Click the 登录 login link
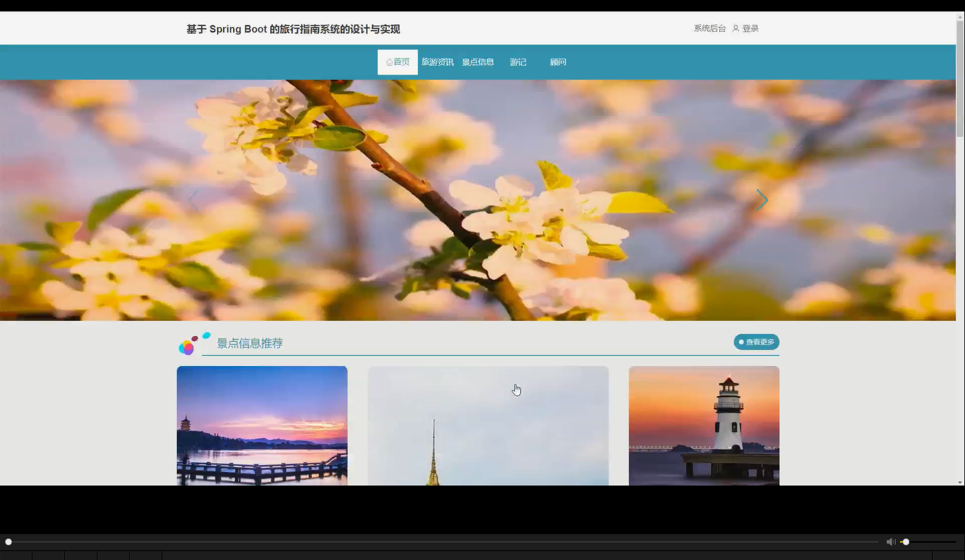965x560 pixels. pyautogui.click(x=750, y=28)
